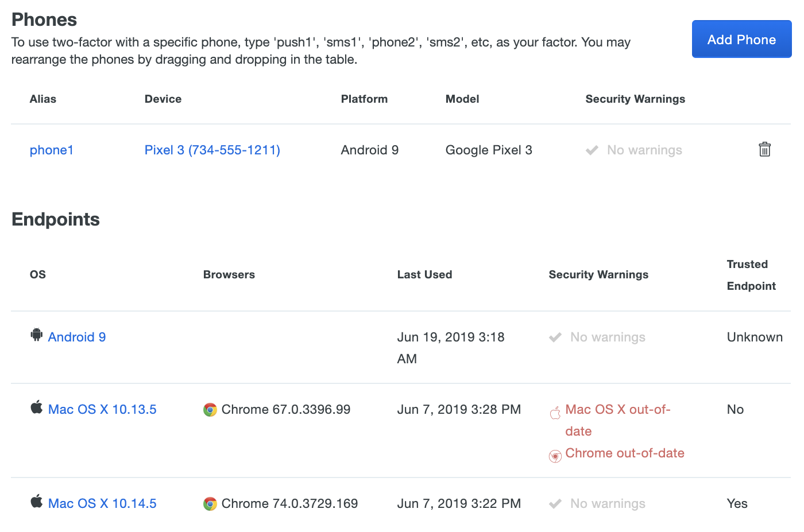804x532 pixels.
Task: Open the Mac OS X 10.14.5 endpoint link
Action: (x=102, y=503)
